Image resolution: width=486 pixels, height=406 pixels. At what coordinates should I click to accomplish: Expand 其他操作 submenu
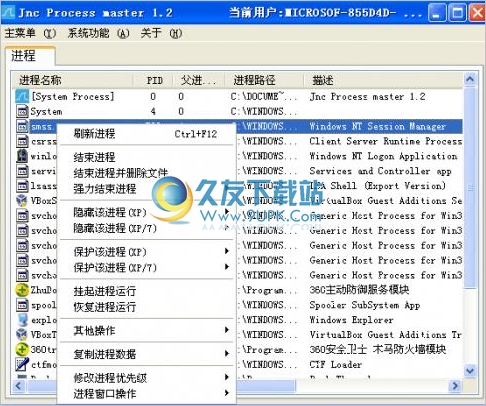pos(147,330)
